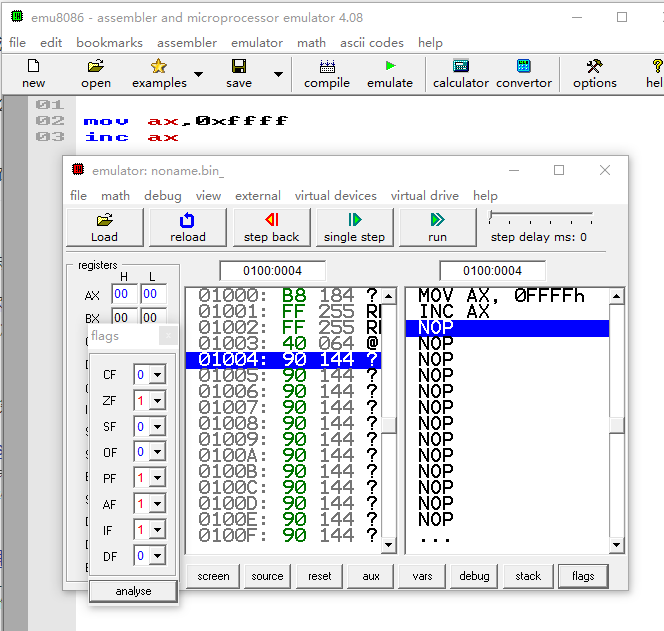Open the virtual drive menu
Viewport: 664px width, 631px height.
coord(425,196)
